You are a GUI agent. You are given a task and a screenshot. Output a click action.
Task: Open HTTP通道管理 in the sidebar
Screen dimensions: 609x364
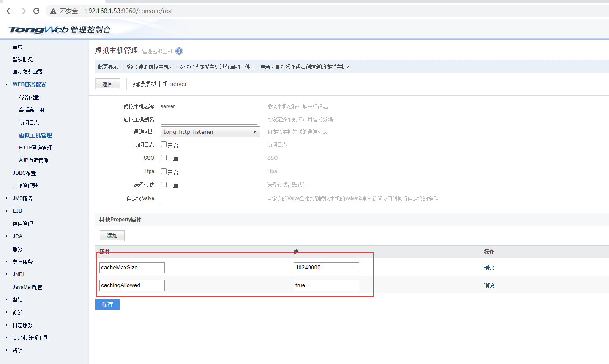tap(36, 148)
